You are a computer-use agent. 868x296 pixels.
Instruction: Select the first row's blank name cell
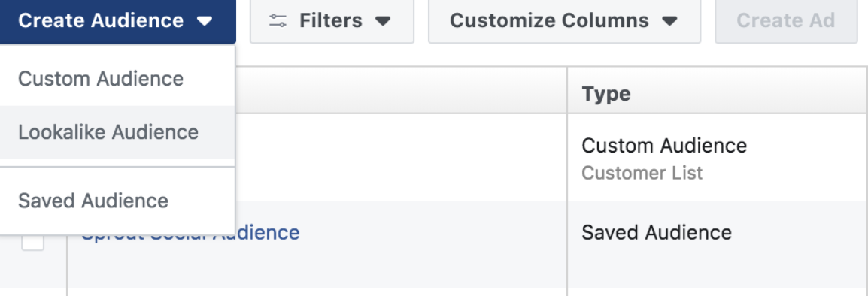401,158
